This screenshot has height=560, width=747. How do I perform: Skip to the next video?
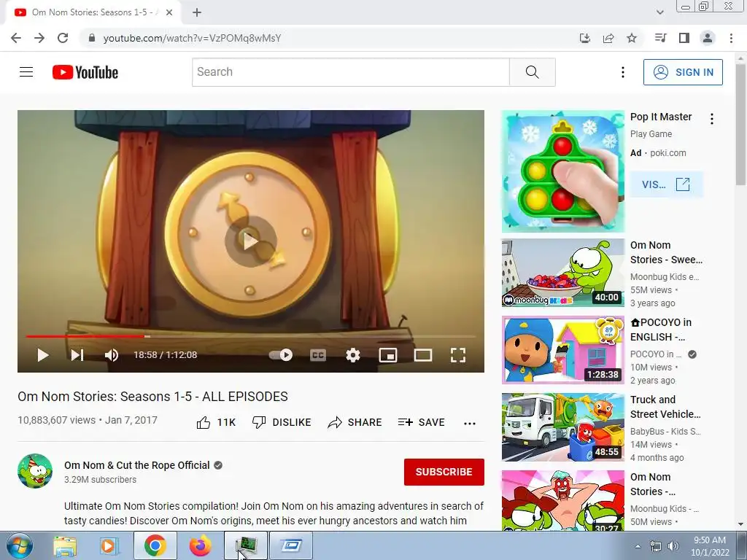[x=77, y=355]
